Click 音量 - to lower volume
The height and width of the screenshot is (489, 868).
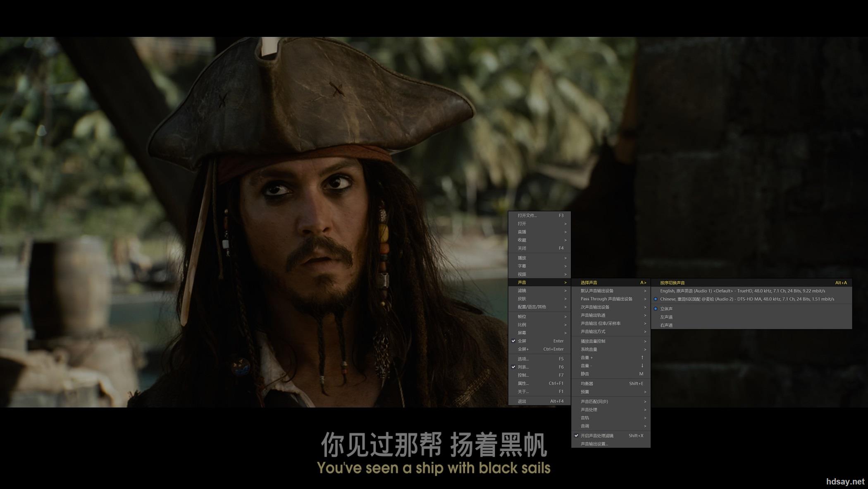click(611, 366)
